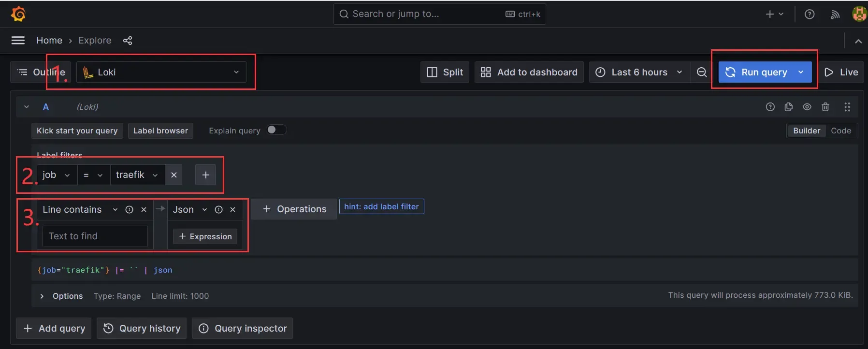Add a new label filter with plus
868x349 pixels.
pyautogui.click(x=206, y=175)
